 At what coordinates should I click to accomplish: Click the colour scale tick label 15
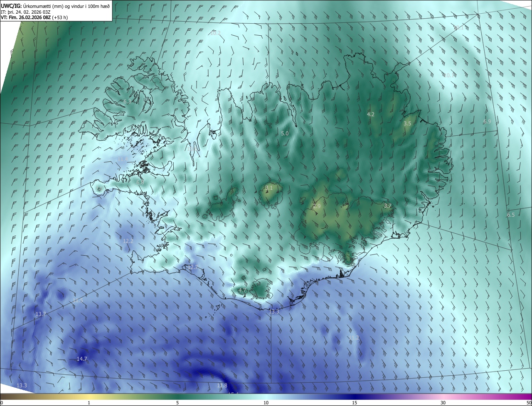tap(355, 403)
